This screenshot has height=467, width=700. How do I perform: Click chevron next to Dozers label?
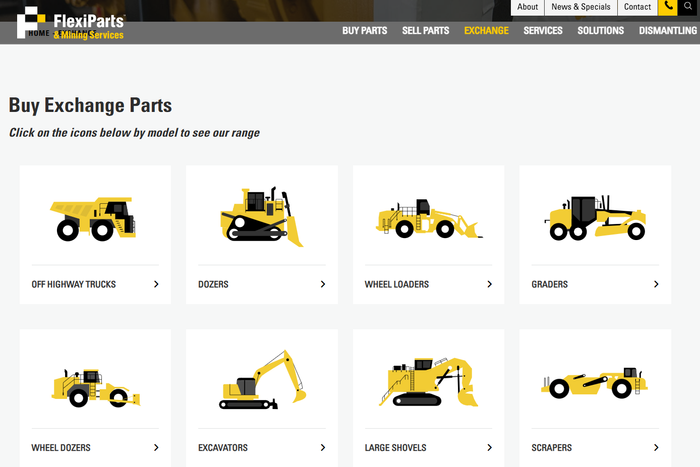323,284
